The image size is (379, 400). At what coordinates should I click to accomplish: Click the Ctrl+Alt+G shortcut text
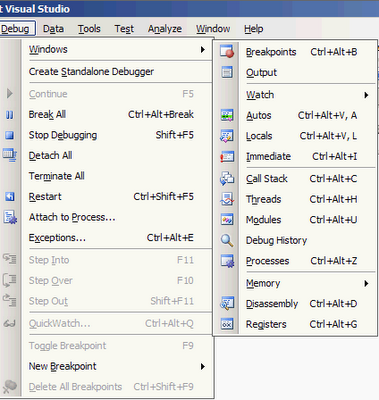(333, 324)
